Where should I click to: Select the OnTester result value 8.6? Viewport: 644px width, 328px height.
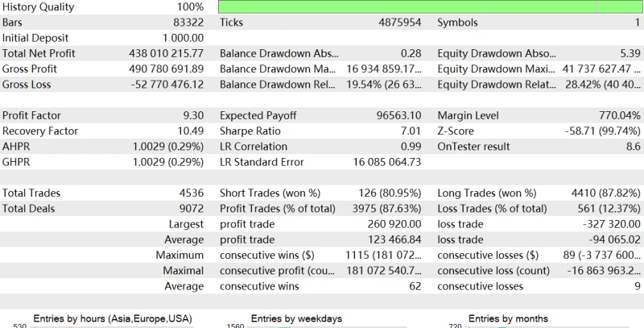(x=633, y=147)
